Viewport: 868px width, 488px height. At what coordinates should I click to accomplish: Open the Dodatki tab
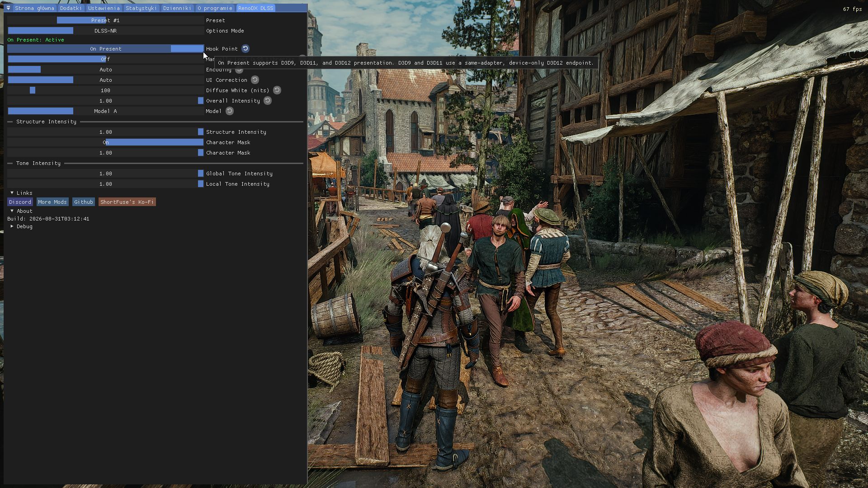coord(71,8)
